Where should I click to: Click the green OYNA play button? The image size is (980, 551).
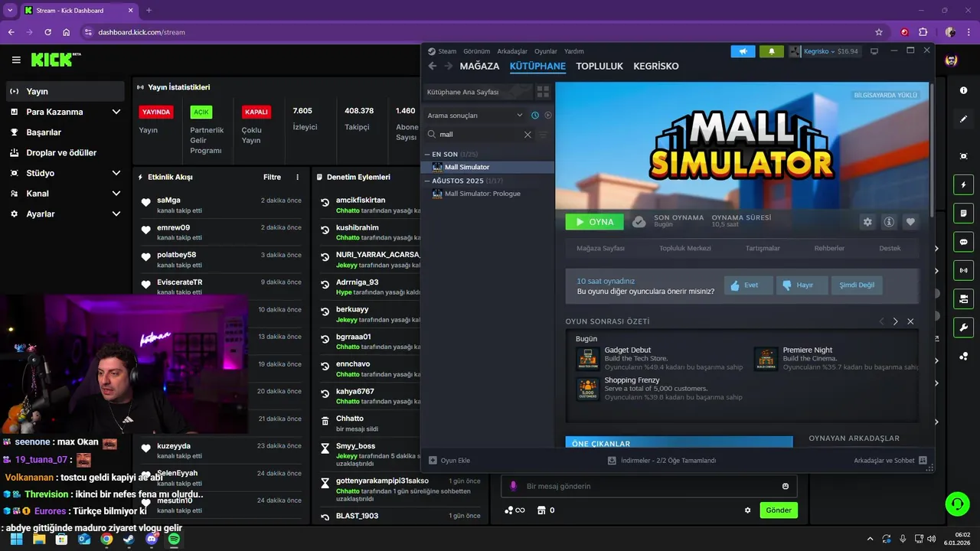tap(595, 222)
